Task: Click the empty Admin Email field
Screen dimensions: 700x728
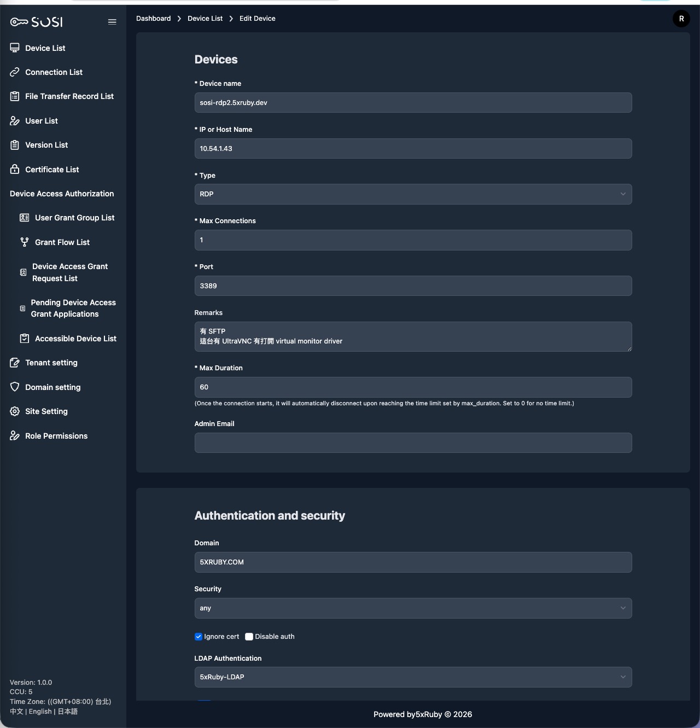Action: click(413, 443)
